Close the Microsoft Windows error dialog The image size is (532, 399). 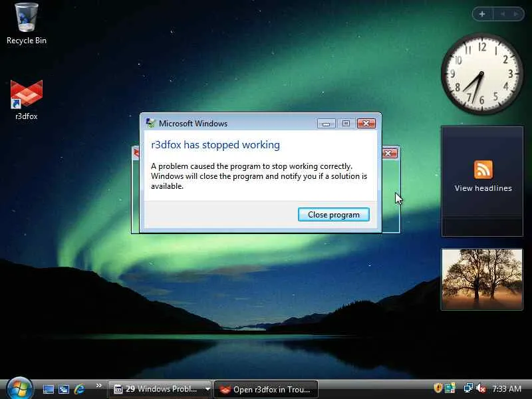point(366,124)
